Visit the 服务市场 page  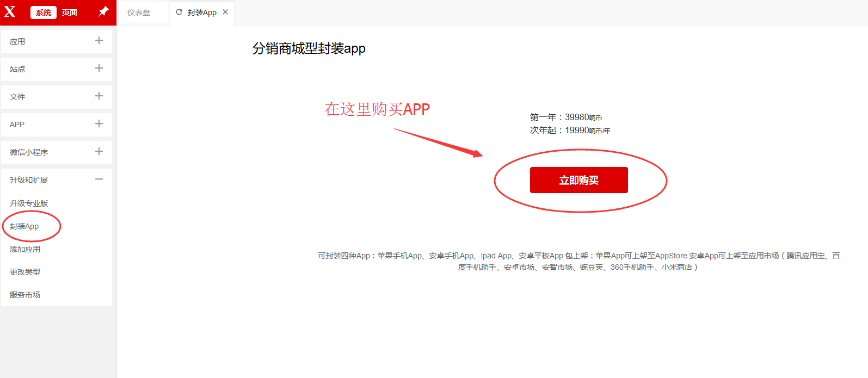click(25, 295)
